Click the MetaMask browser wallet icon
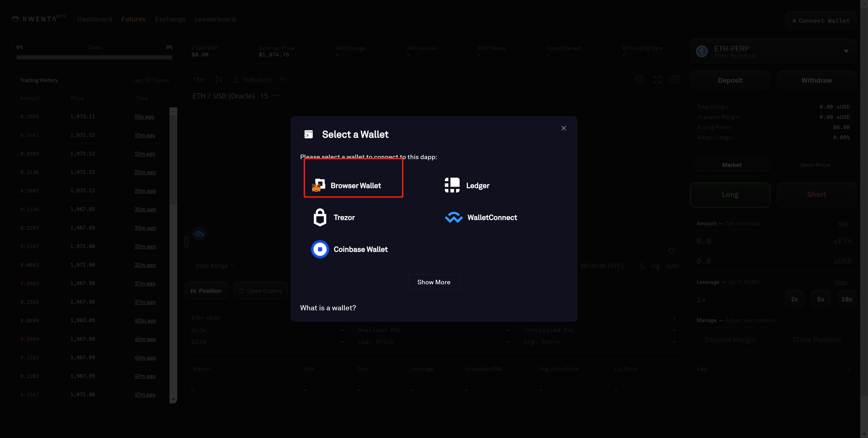Image resolution: width=868 pixels, height=438 pixels. pyautogui.click(x=318, y=185)
